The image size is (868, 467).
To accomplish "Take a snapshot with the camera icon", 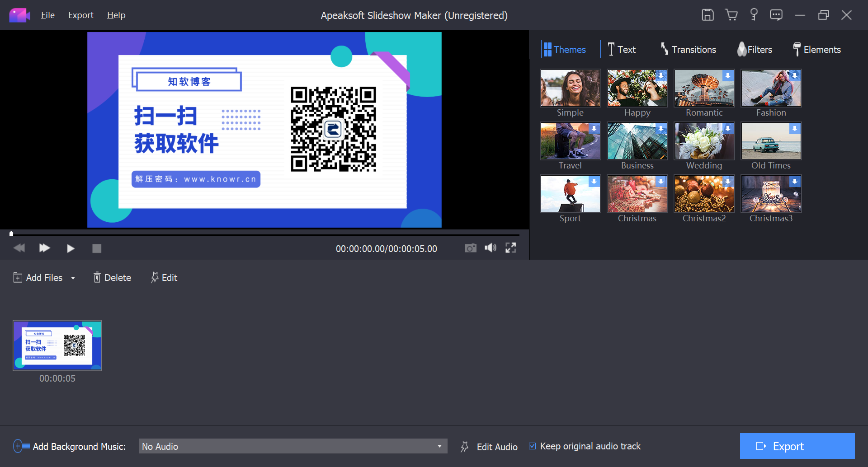I will pos(471,248).
